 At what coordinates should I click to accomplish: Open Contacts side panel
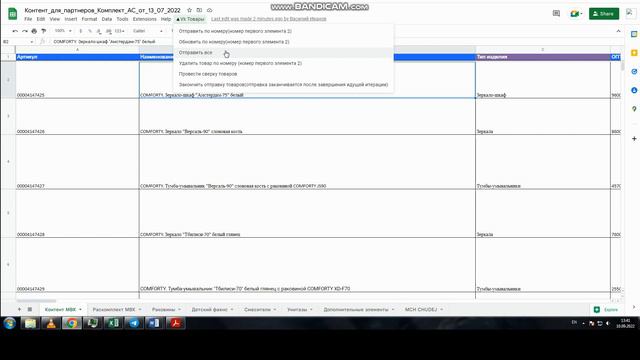[634, 90]
